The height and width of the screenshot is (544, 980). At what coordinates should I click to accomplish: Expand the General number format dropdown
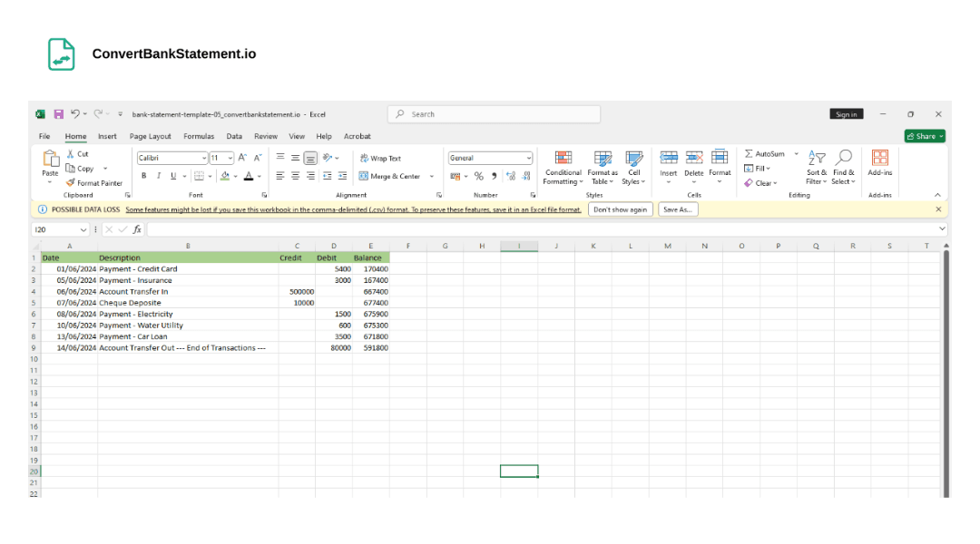point(528,158)
